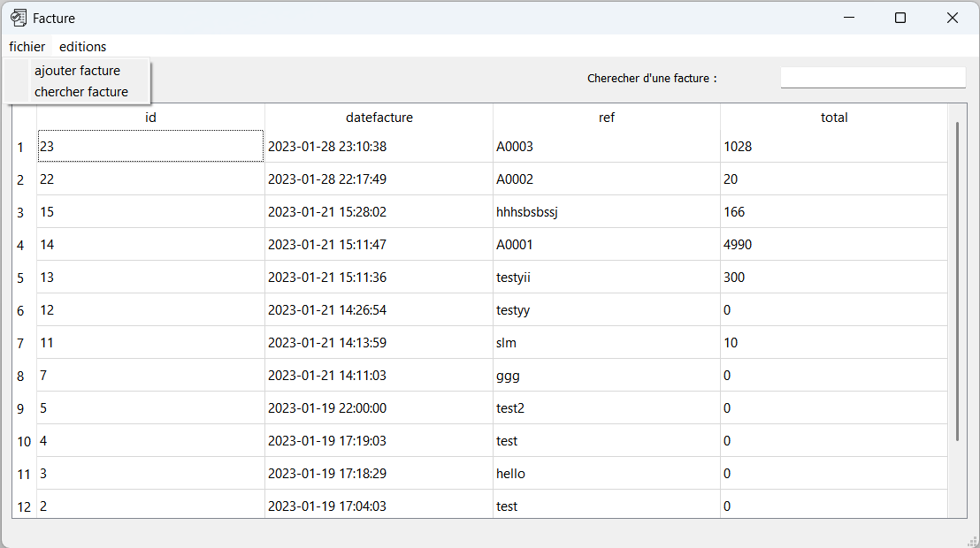Select the date cell 2023-01-21 15:11:36
Screen dimensions: 980x548
point(379,278)
